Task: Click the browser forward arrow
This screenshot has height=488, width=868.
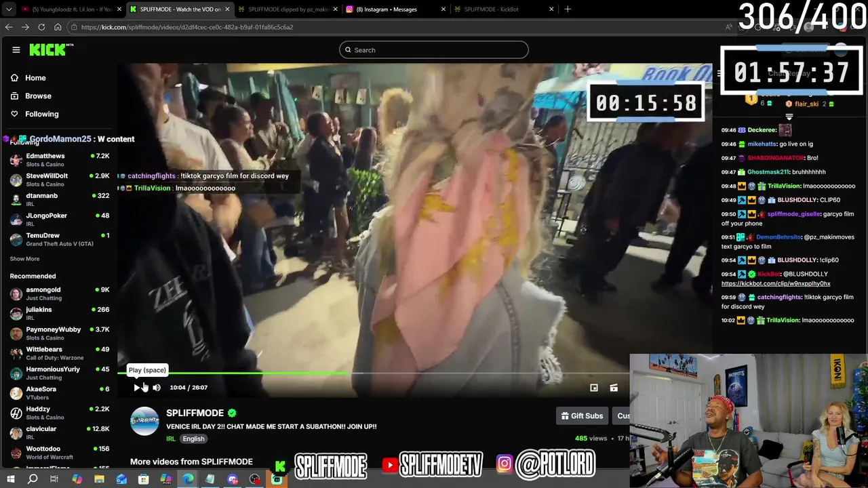Action: [x=25, y=27]
